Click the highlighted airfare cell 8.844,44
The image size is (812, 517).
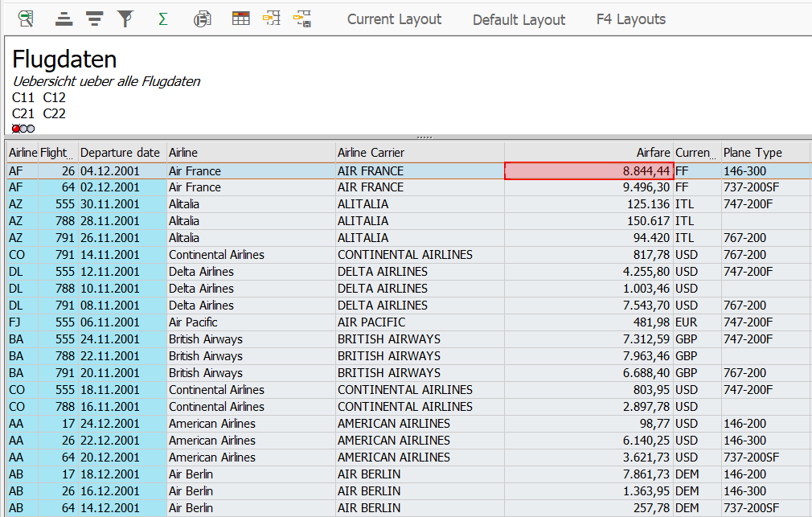[x=588, y=171]
